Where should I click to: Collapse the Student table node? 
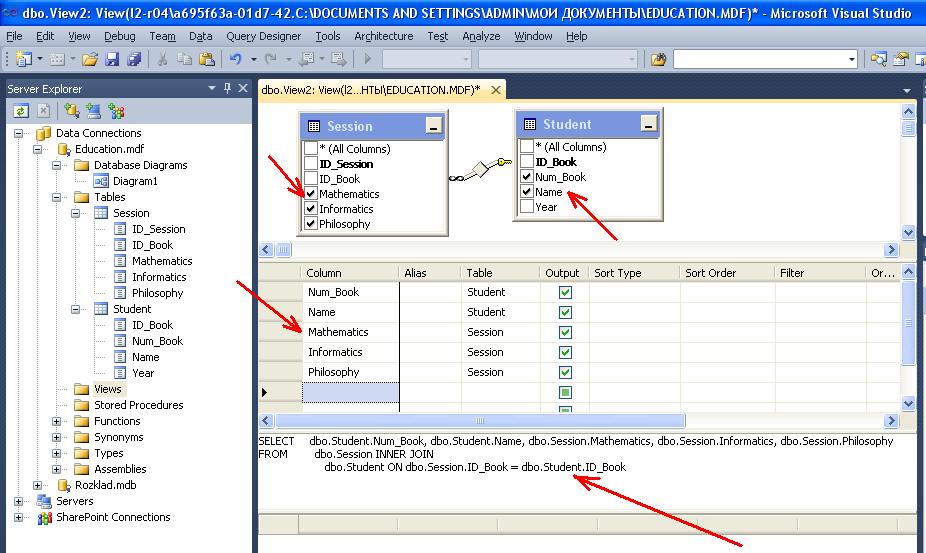[75, 309]
